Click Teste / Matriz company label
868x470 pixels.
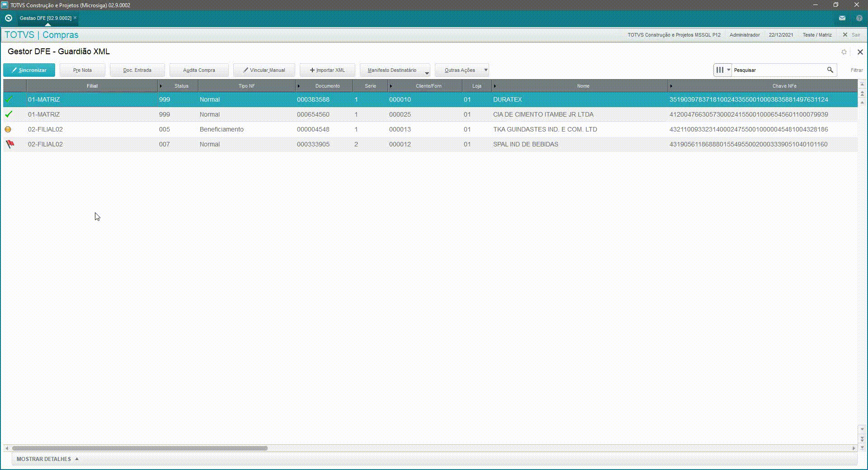pos(817,35)
